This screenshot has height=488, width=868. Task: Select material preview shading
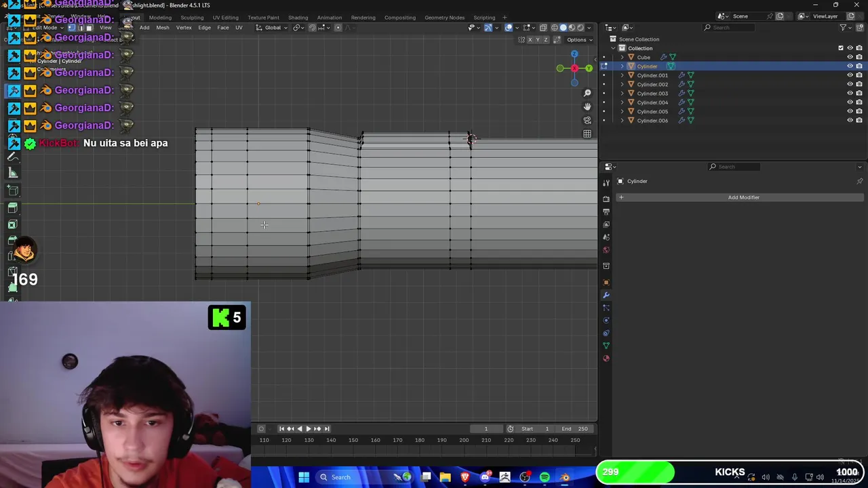click(572, 28)
